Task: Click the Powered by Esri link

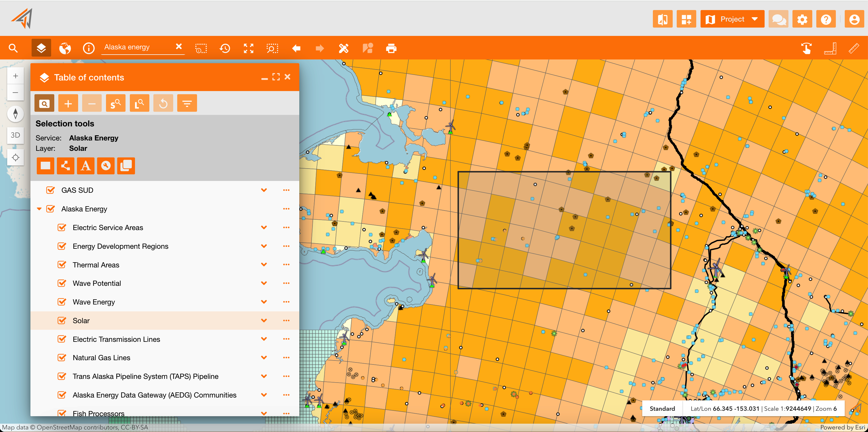Action: click(843, 427)
